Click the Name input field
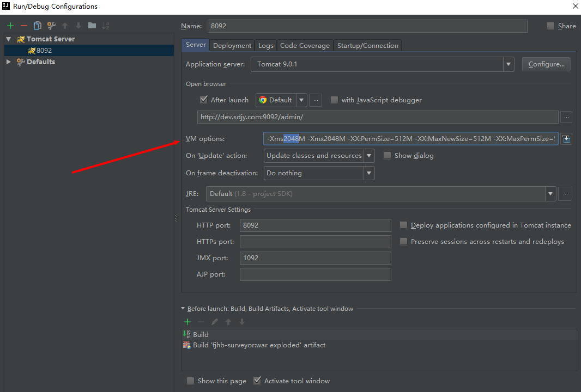581x392 pixels. point(367,26)
